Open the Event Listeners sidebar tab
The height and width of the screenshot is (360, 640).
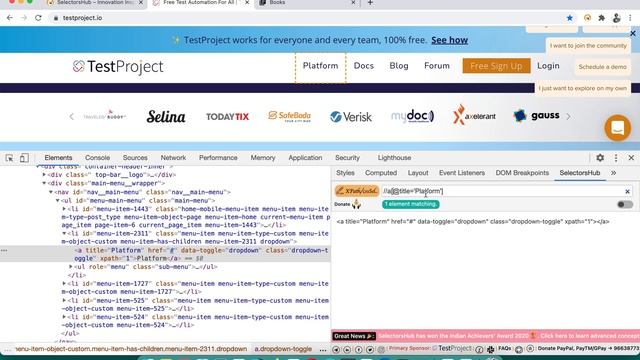pyautogui.click(x=462, y=173)
